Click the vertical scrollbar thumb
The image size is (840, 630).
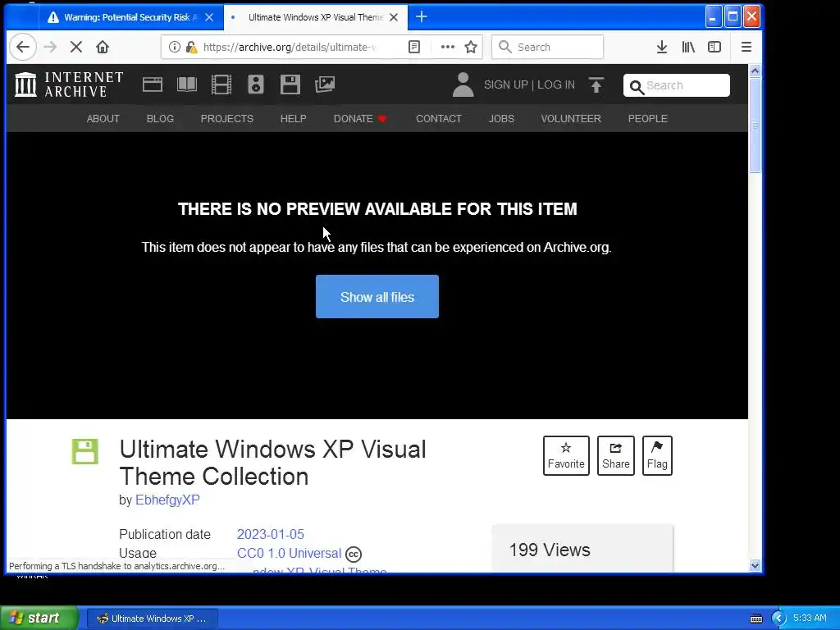click(755, 126)
